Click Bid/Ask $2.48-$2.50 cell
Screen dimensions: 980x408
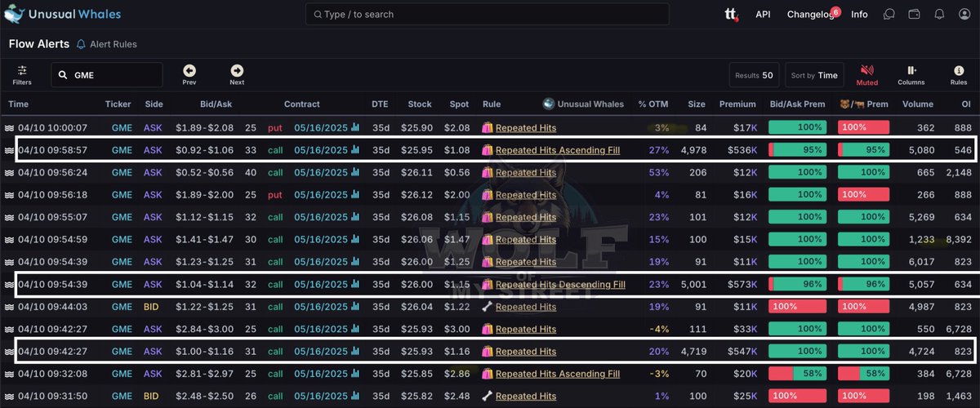click(x=204, y=396)
